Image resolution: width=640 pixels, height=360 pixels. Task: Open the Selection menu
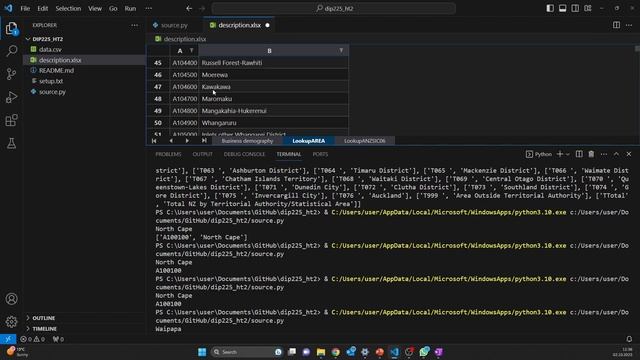pyautogui.click(x=68, y=8)
